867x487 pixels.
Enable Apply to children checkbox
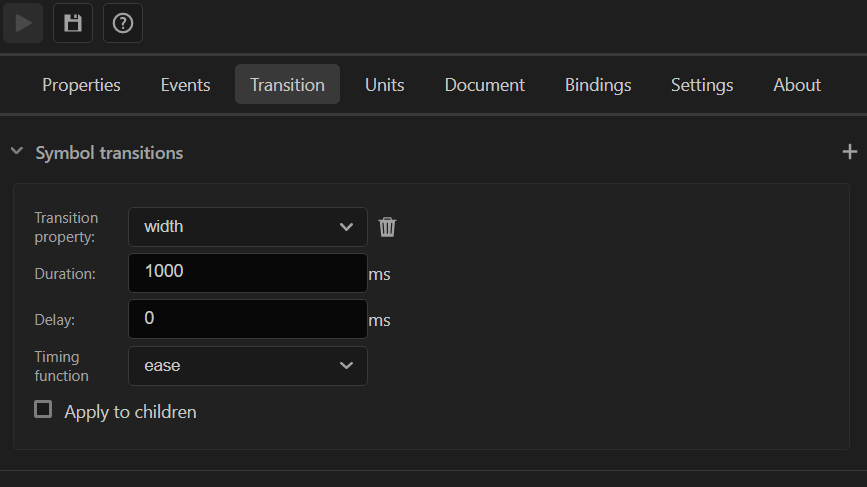tap(43, 410)
